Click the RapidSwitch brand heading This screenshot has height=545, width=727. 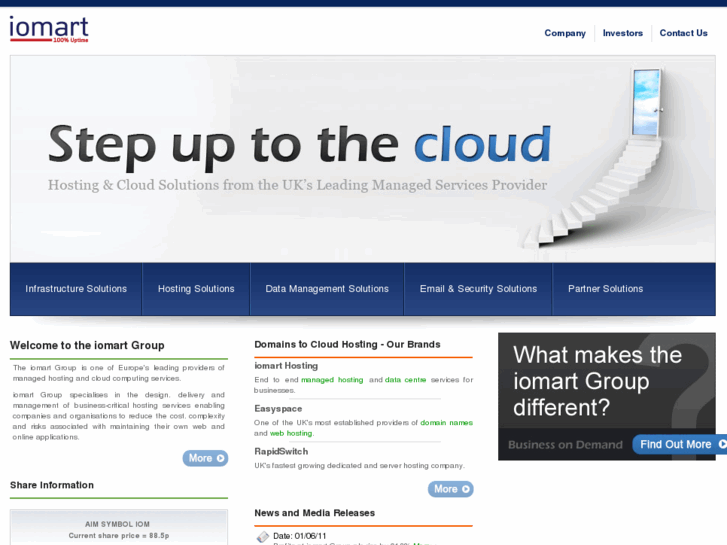pos(281,451)
